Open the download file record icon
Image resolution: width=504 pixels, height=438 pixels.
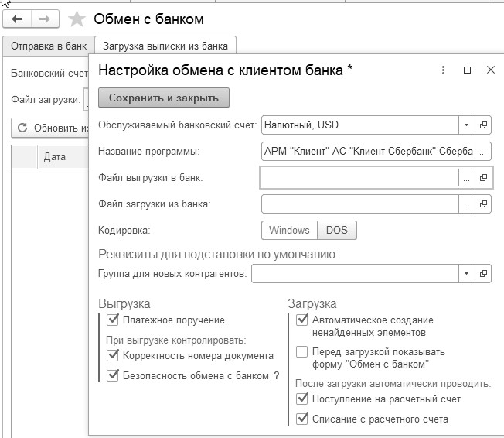[484, 204]
